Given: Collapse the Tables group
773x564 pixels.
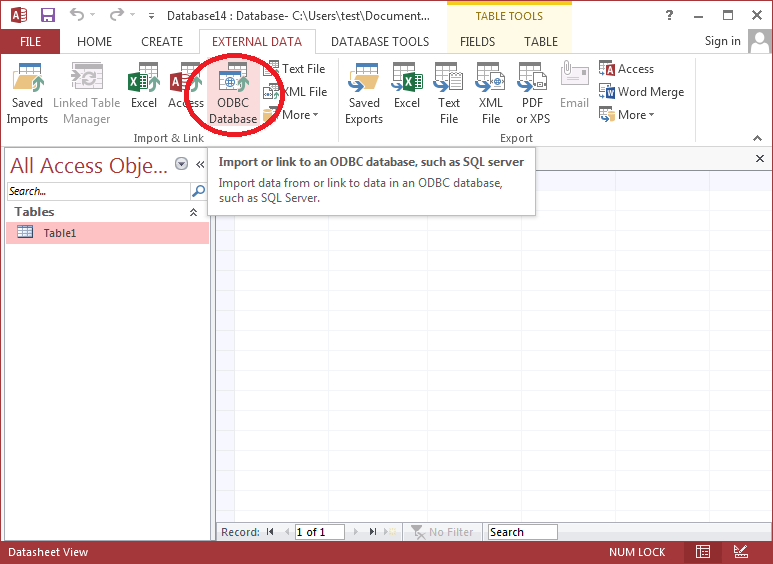Looking at the screenshot, I should pyautogui.click(x=193, y=212).
